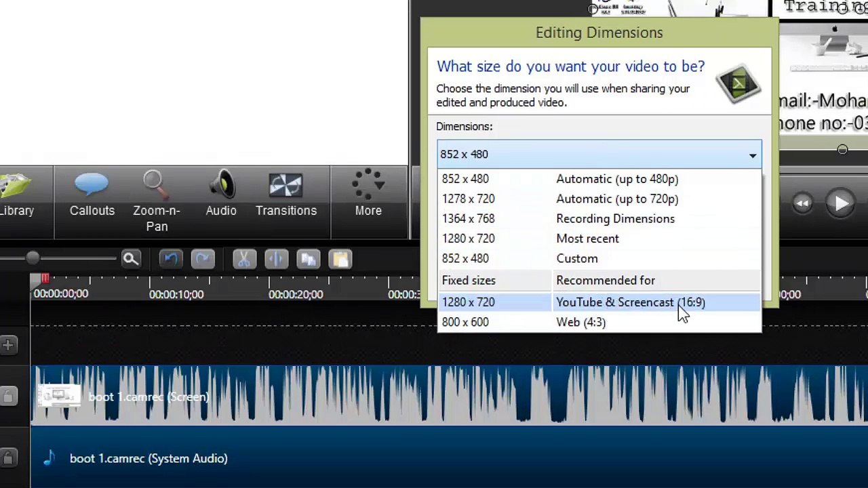Select 852 x 480 Automatic (up to 480p)
The height and width of the screenshot is (488, 868).
pyautogui.click(x=599, y=179)
